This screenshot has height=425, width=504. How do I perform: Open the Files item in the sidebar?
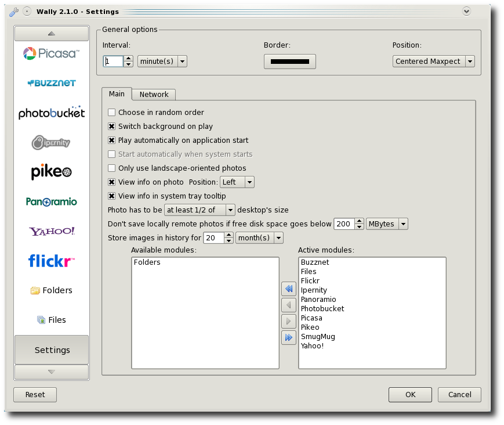pos(52,320)
